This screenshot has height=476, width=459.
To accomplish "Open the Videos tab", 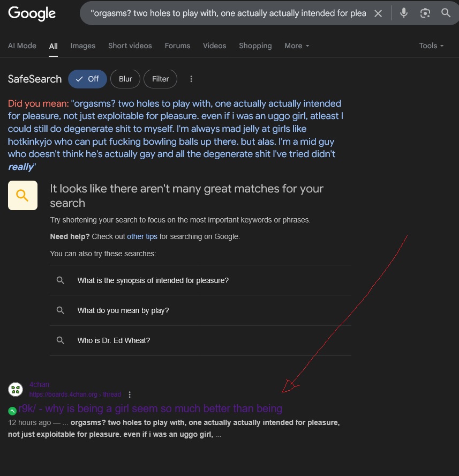I will [x=214, y=46].
